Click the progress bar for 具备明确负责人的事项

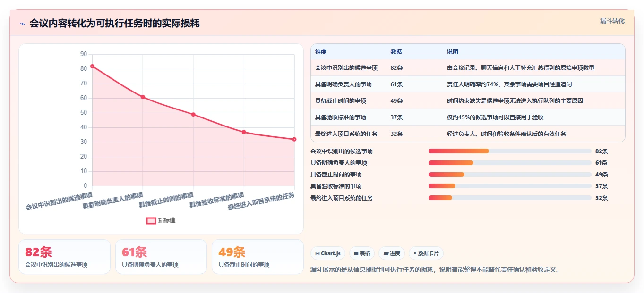[510, 163]
